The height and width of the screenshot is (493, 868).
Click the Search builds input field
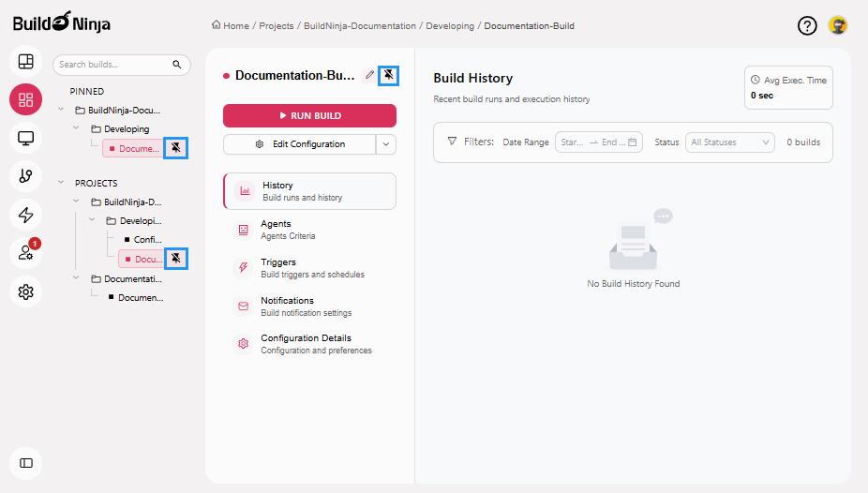pos(111,65)
